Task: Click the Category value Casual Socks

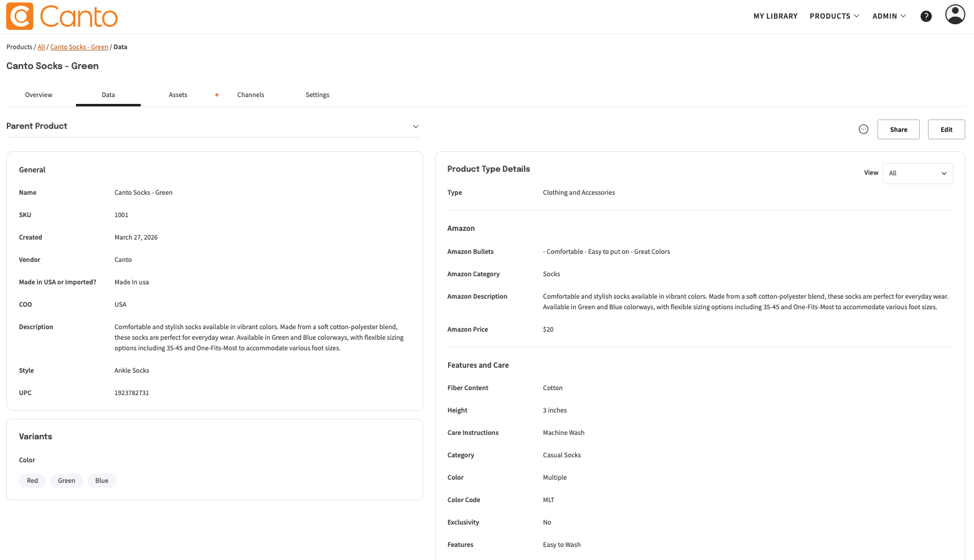Action: pyautogui.click(x=562, y=455)
